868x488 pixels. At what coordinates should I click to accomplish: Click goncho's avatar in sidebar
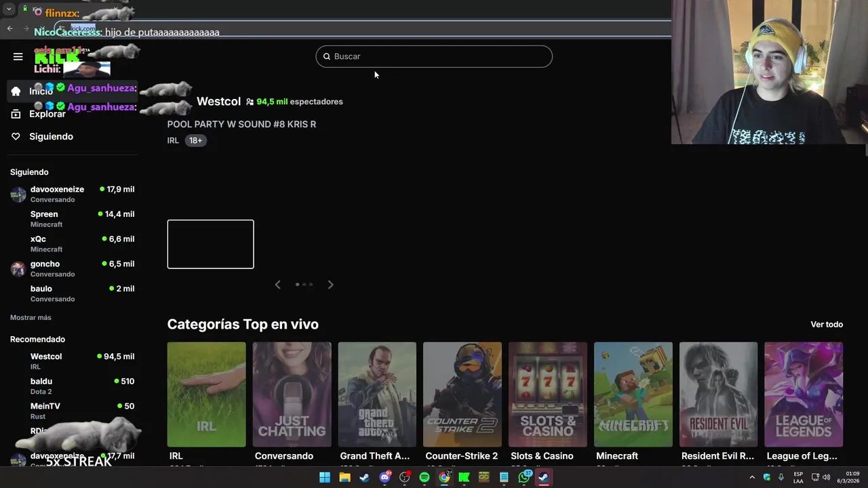click(x=18, y=269)
